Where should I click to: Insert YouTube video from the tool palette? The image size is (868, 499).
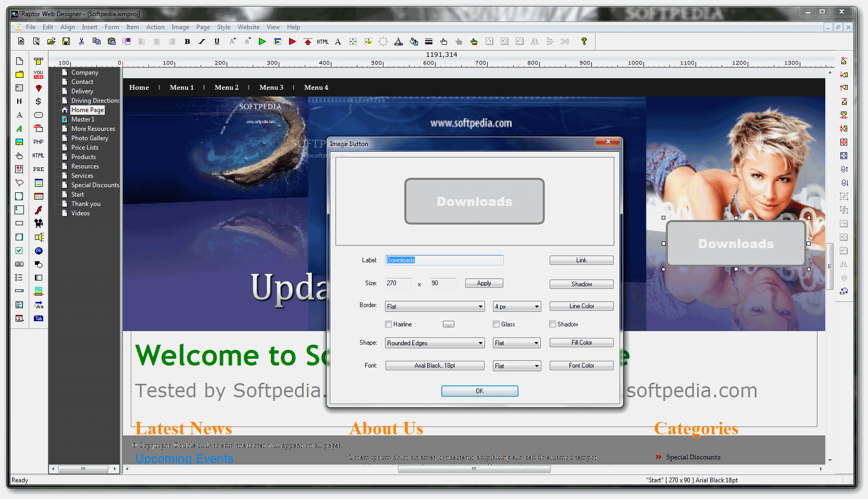point(39,75)
